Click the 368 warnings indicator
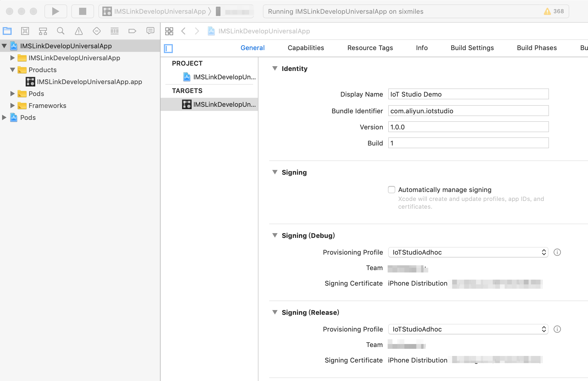 click(554, 11)
